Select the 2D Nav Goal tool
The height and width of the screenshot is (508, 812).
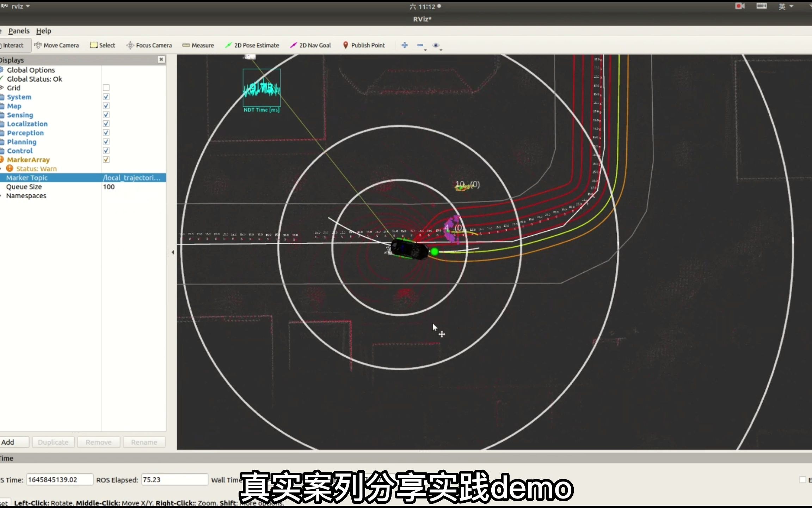[310, 45]
